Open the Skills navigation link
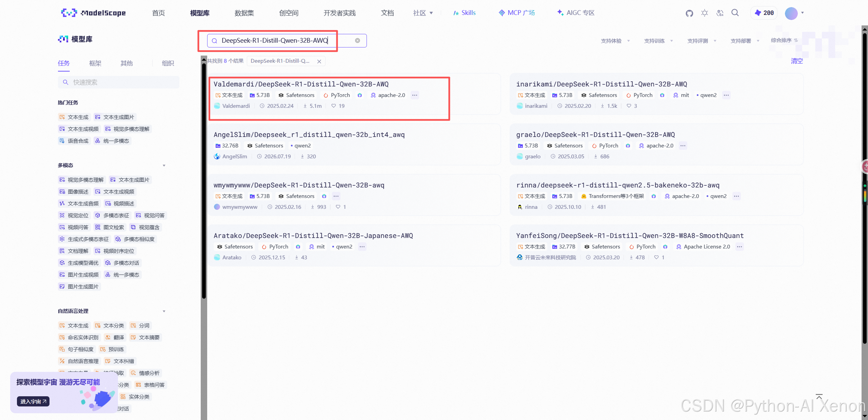 click(465, 13)
